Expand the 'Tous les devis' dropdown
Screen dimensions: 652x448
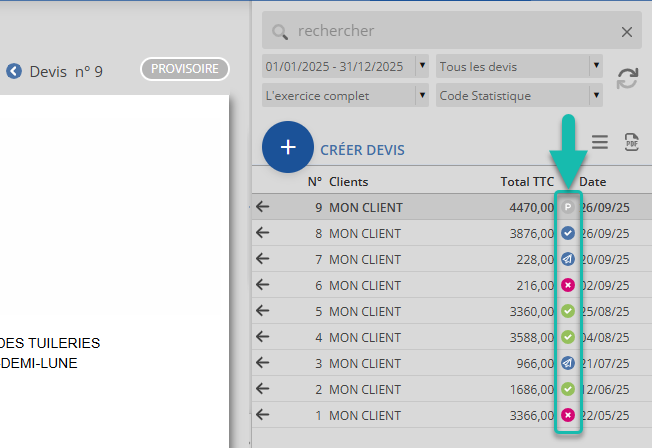coord(596,67)
